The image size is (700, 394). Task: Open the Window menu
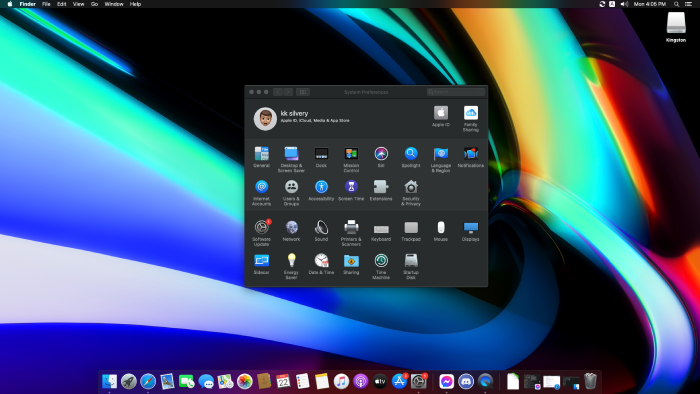coord(114,4)
